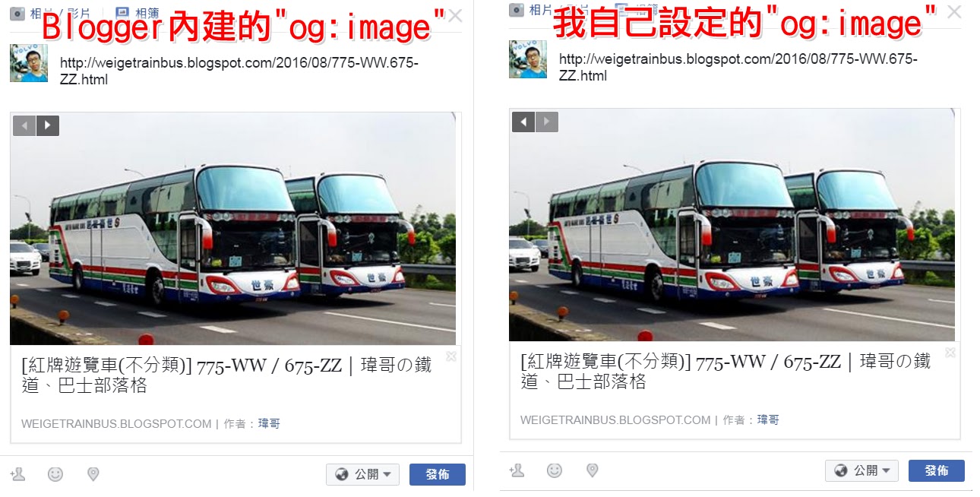Viewport: 980px width, 497px height.
Task: Click the profile avatar in the left composer
Action: pos(29,63)
